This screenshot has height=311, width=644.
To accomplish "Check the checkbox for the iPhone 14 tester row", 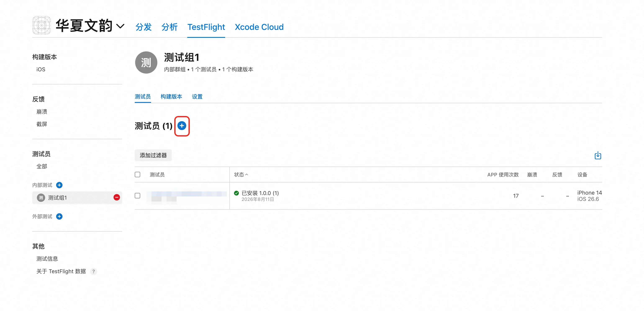I will (x=137, y=196).
